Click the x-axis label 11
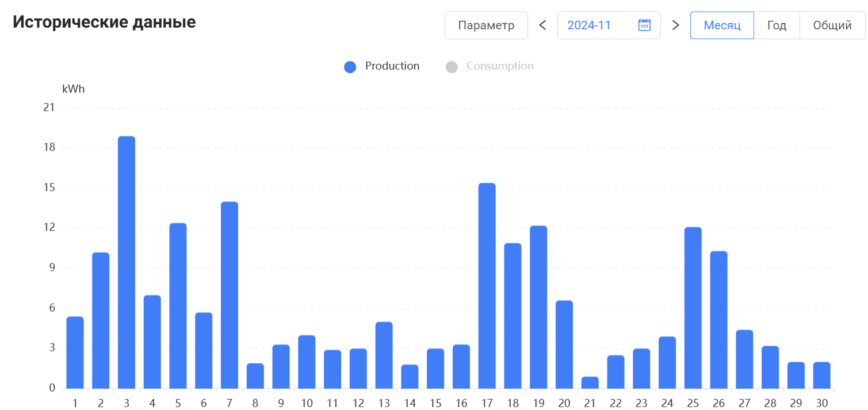The height and width of the screenshot is (410, 868). click(332, 403)
